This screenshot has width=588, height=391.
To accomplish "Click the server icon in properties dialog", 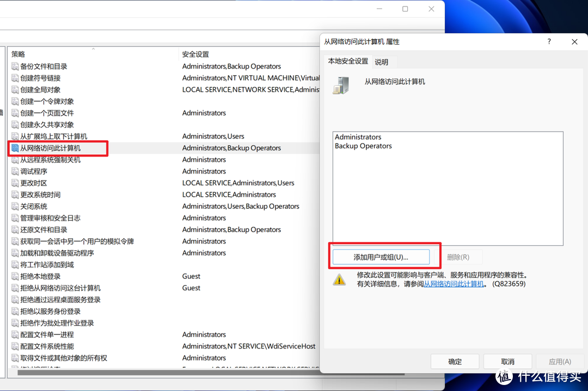I will 341,85.
